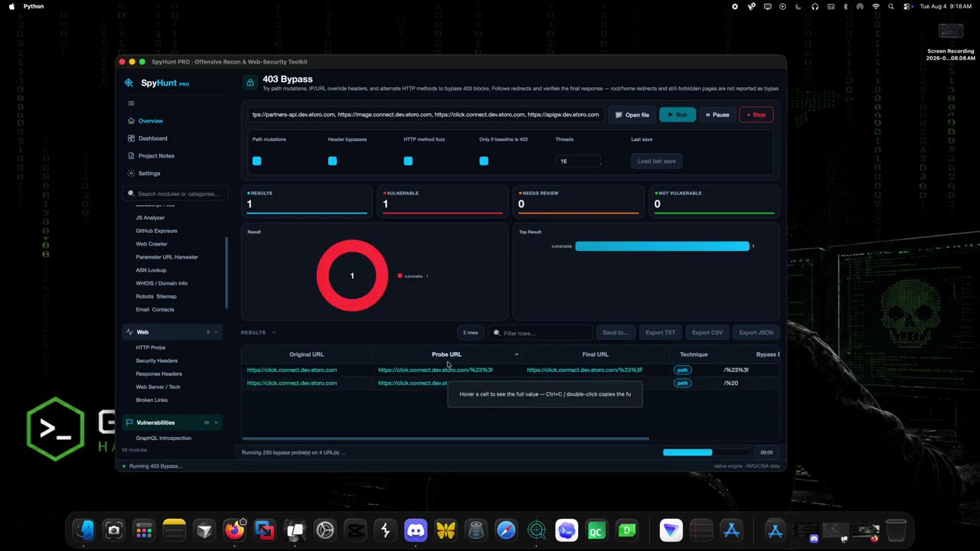The image size is (980, 551).
Task: Open the Python menu in menu bar
Action: pyautogui.click(x=34, y=6)
